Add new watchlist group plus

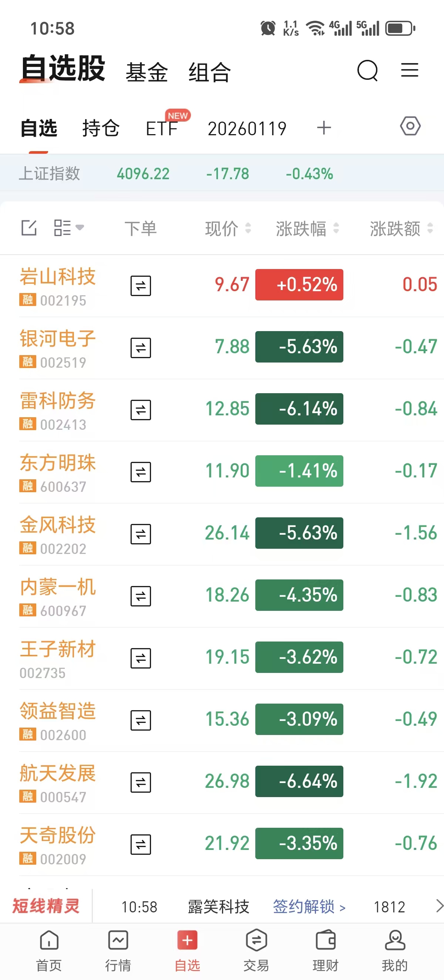[x=324, y=128]
